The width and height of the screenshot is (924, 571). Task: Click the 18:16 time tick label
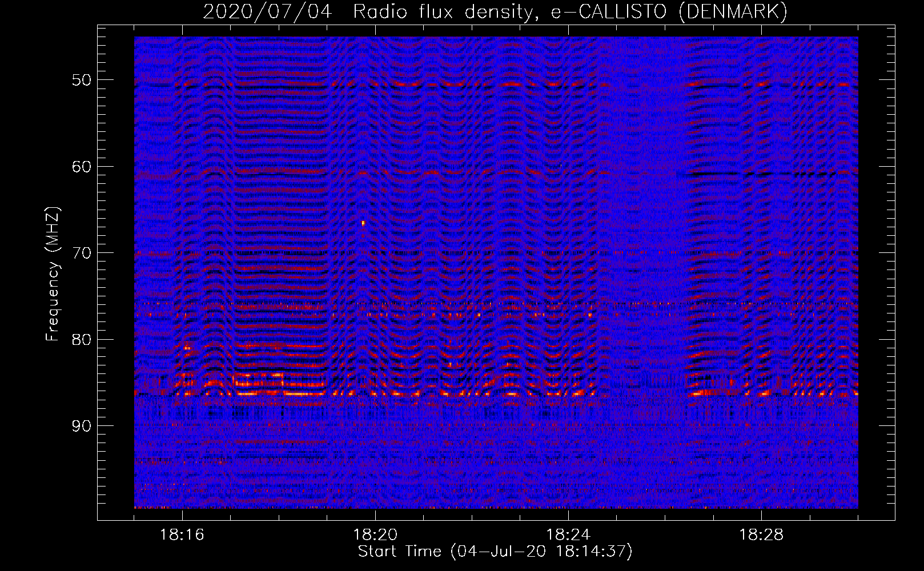coord(182,535)
